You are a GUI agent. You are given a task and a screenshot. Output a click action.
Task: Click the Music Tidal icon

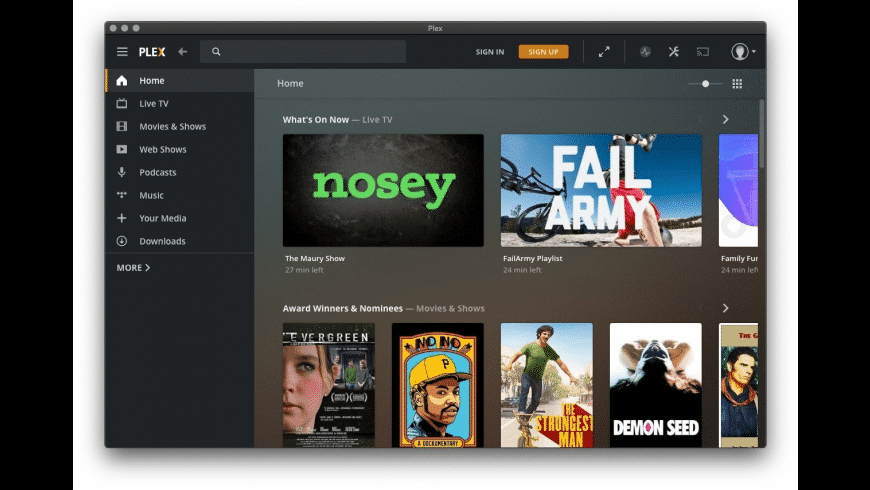(122, 195)
